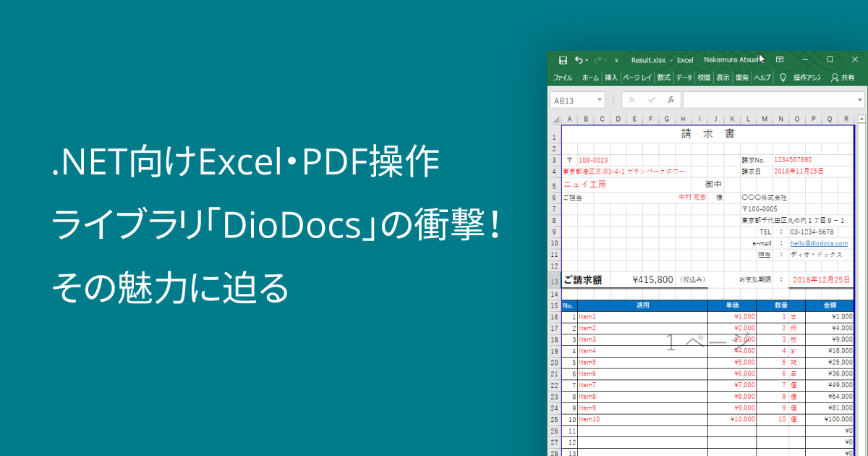This screenshot has height=456, width=868.
Task: Click the ニュイ工房 company name cell
Action: [x=584, y=185]
